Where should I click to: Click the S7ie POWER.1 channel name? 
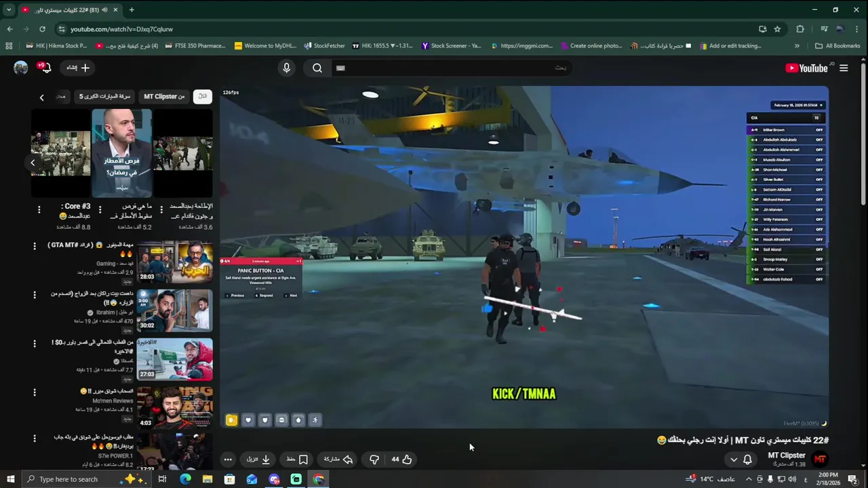pos(116,456)
